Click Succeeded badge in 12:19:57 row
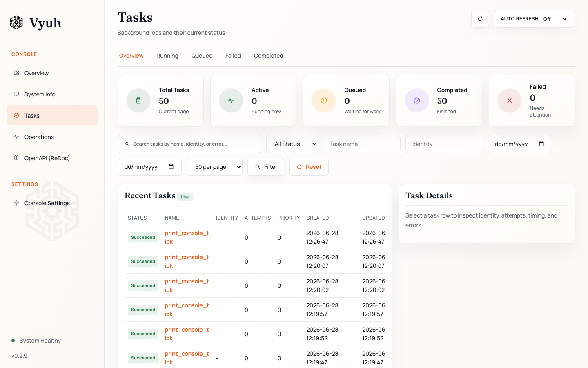The width and height of the screenshot is (588, 368). [x=143, y=310]
